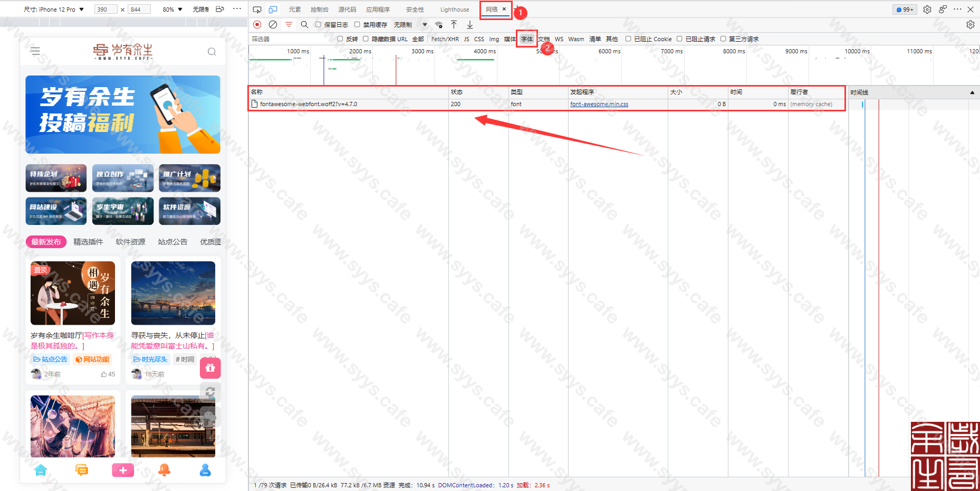The width and height of the screenshot is (980, 491).
Task: Stop recording network log
Action: pos(257,24)
